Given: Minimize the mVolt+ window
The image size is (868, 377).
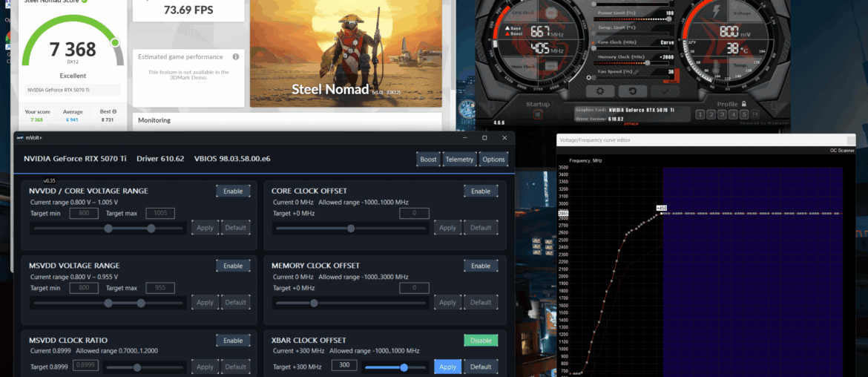Looking at the screenshot, I should point(465,138).
